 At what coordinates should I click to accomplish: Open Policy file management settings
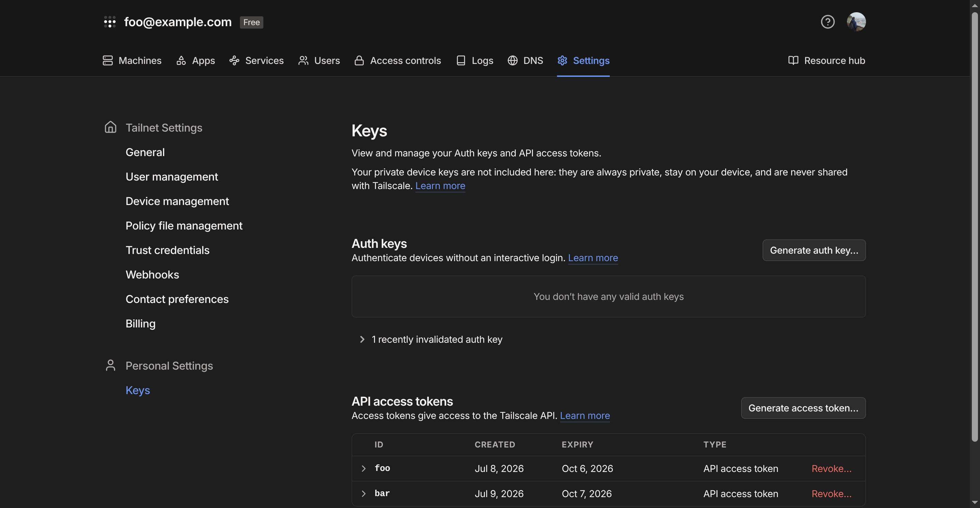184,226
